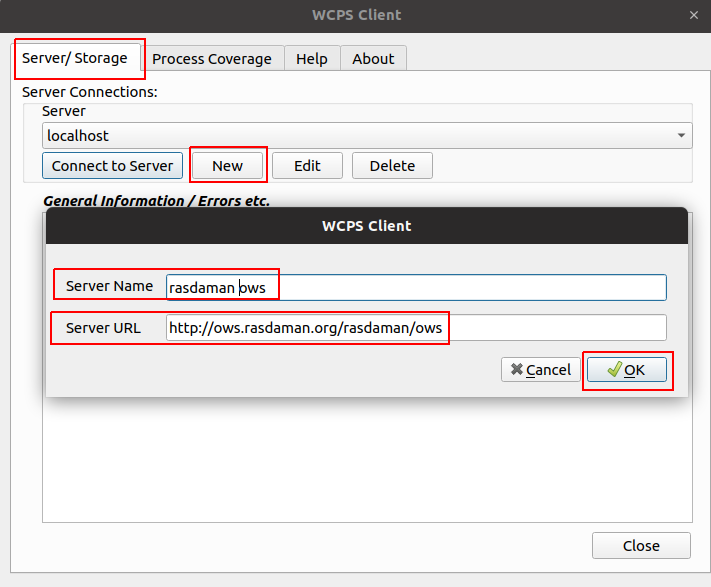Click the Edit server button

(307, 166)
